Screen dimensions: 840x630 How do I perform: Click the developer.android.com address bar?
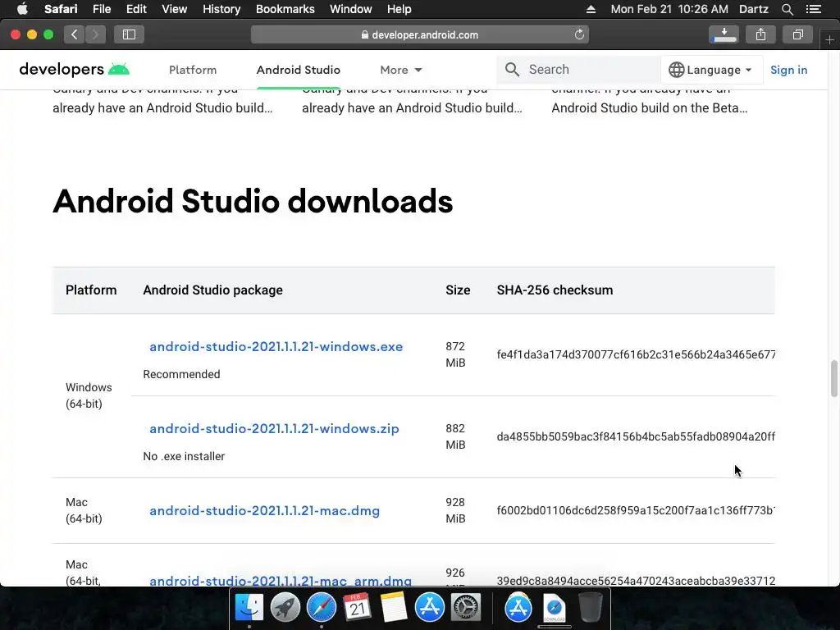tap(419, 34)
